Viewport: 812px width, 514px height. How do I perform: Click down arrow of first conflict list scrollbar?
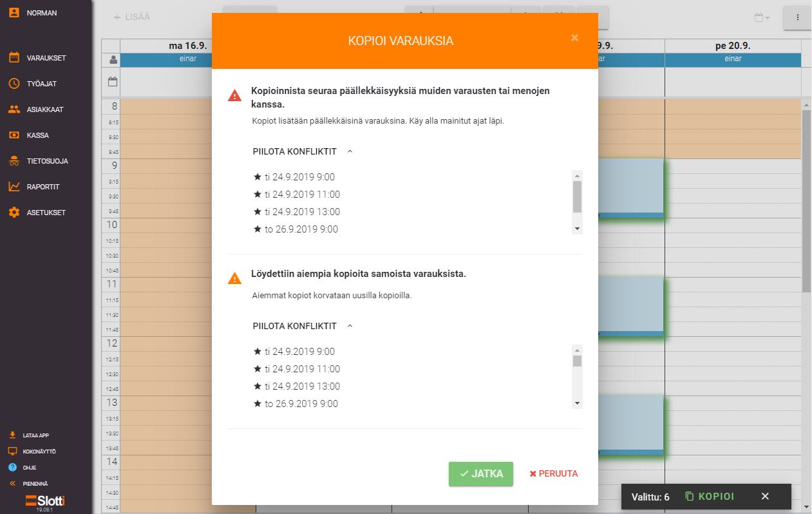tap(577, 229)
